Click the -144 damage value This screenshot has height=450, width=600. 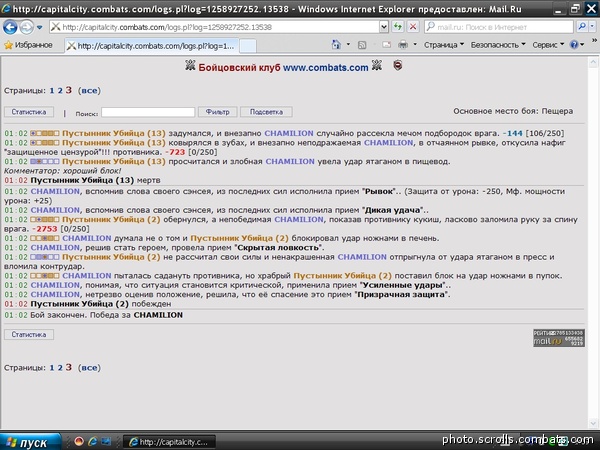(x=513, y=133)
